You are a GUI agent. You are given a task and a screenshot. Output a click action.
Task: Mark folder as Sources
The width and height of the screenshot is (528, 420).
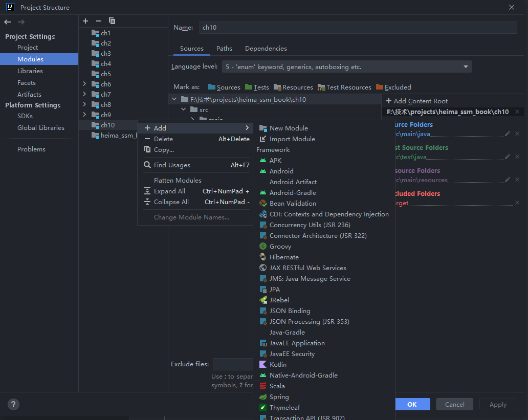(224, 87)
